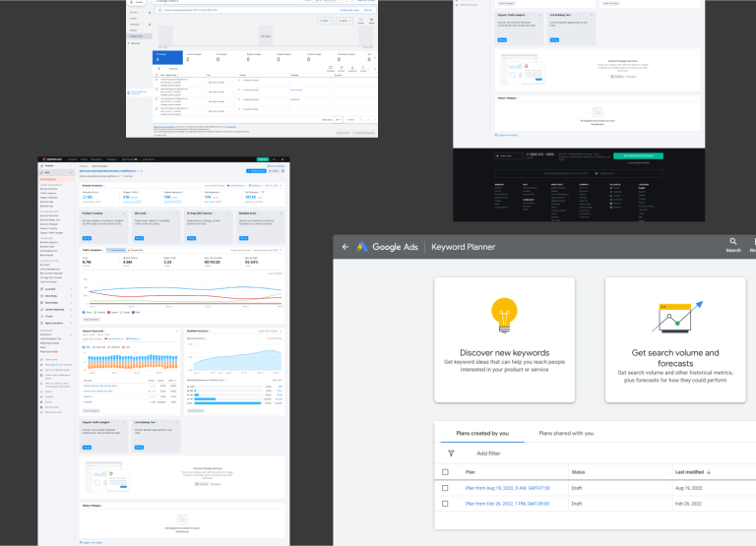
Task: Click Set up in Site Audit card
Action: tap(139, 238)
